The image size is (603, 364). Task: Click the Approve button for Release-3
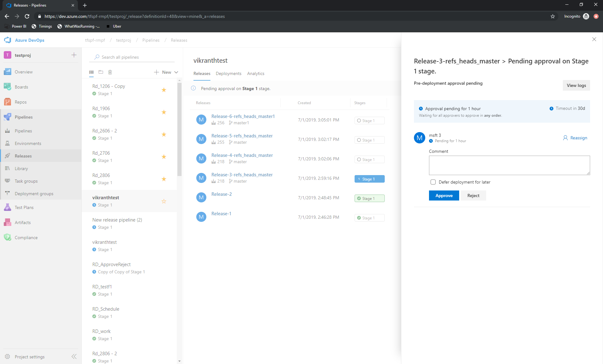(444, 195)
